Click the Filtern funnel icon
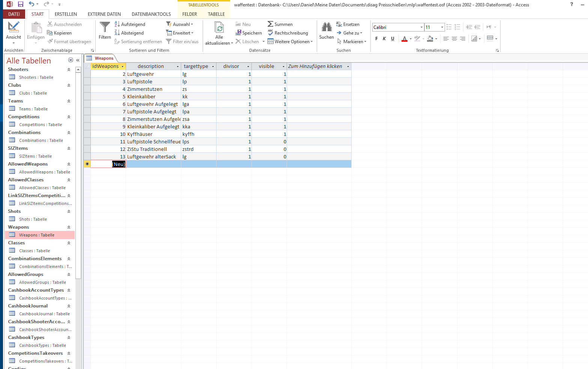Viewport: 588px width, 369px height. [105, 27]
